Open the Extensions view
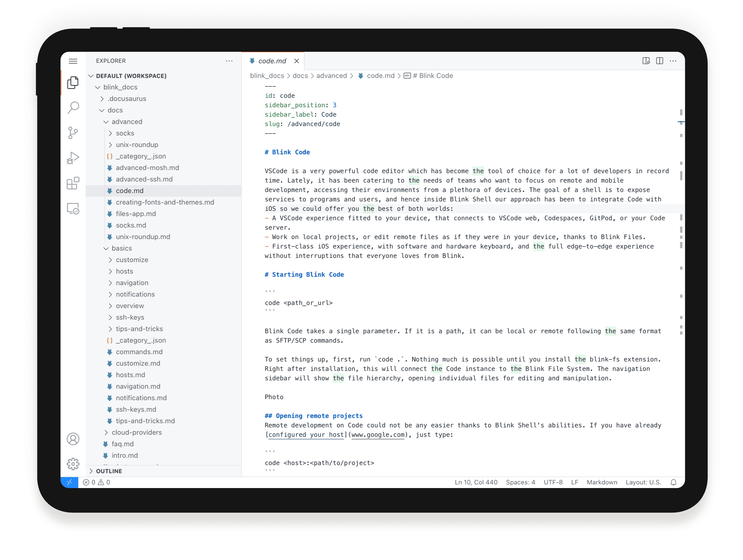The width and height of the screenshot is (743, 560). tap(73, 183)
